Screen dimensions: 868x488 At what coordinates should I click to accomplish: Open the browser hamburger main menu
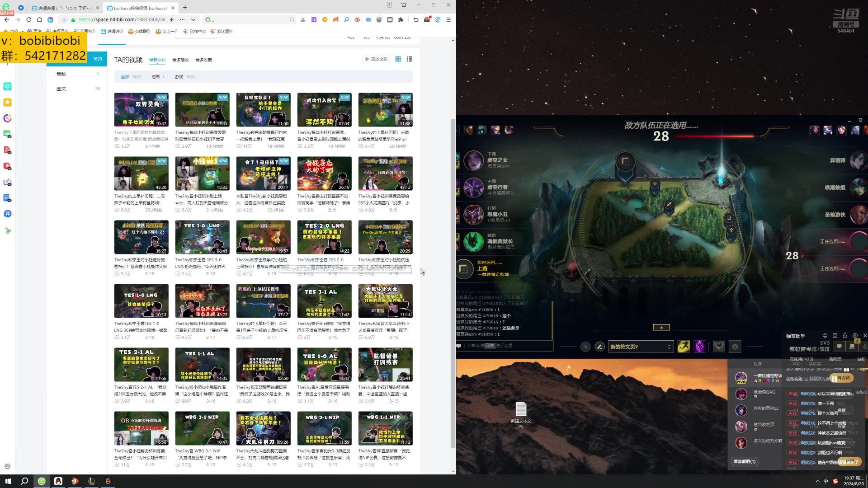point(448,20)
